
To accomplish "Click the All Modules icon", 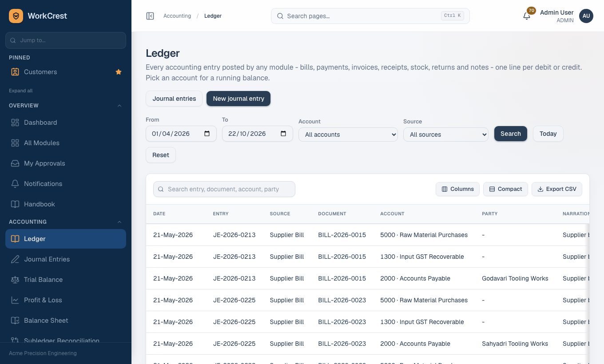I will pyautogui.click(x=15, y=143).
